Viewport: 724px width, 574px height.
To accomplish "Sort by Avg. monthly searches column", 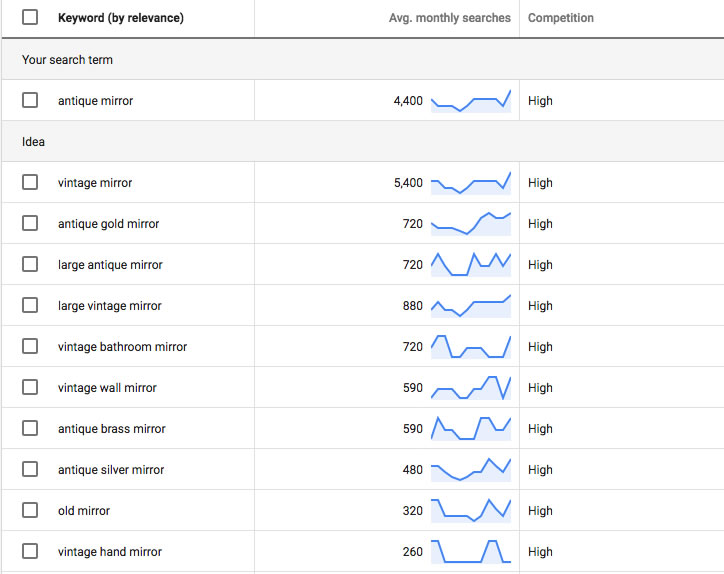I will tap(450, 18).
